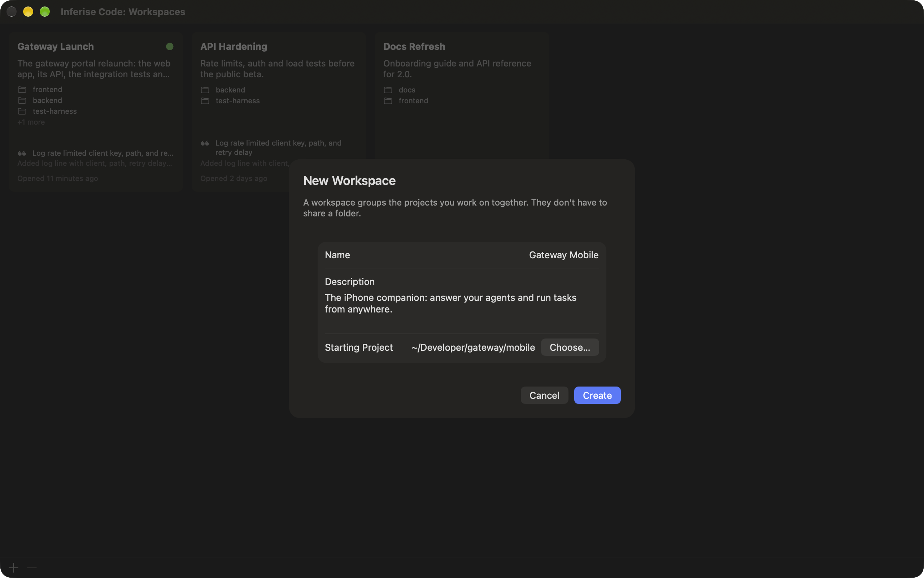Click the quote icon in Gateway Launch card
The height and width of the screenshot is (578, 924).
point(22,153)
